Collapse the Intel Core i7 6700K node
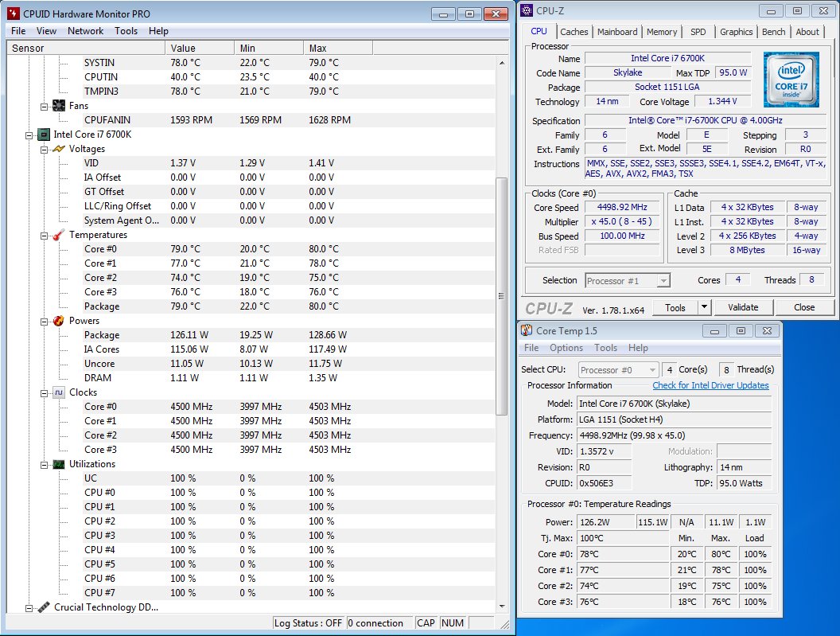This screenshot has height=636, width=840. point(29,135)
